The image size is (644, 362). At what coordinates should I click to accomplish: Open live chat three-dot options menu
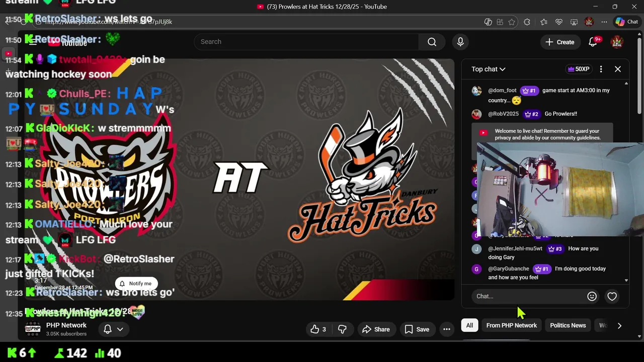coord(601,69)
